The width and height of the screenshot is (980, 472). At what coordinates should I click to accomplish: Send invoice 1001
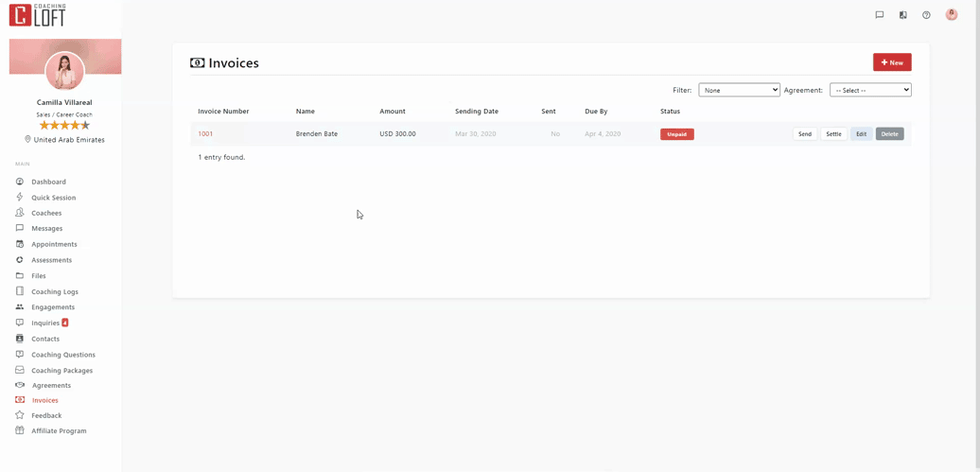click(x=805, y=133)
